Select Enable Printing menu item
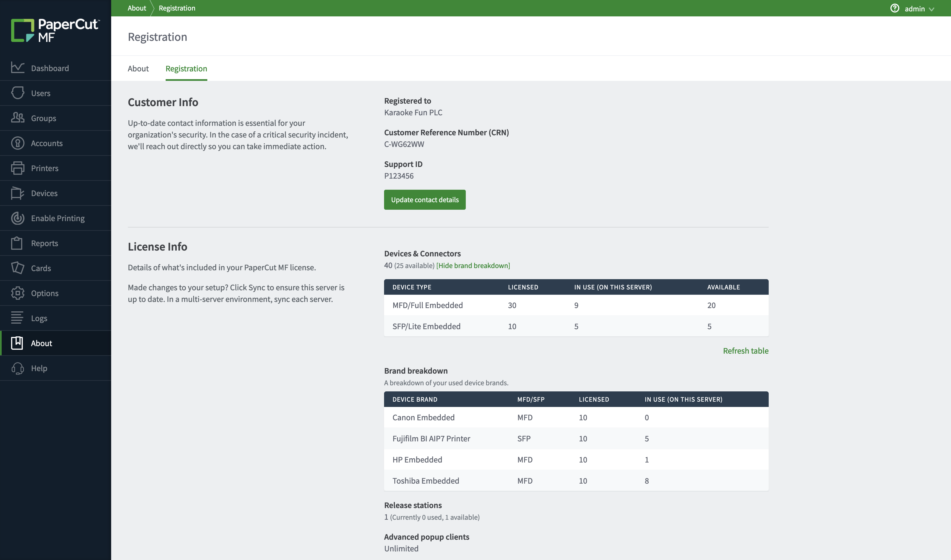Viewport: 951px width, 560px height. coord(56,218)
